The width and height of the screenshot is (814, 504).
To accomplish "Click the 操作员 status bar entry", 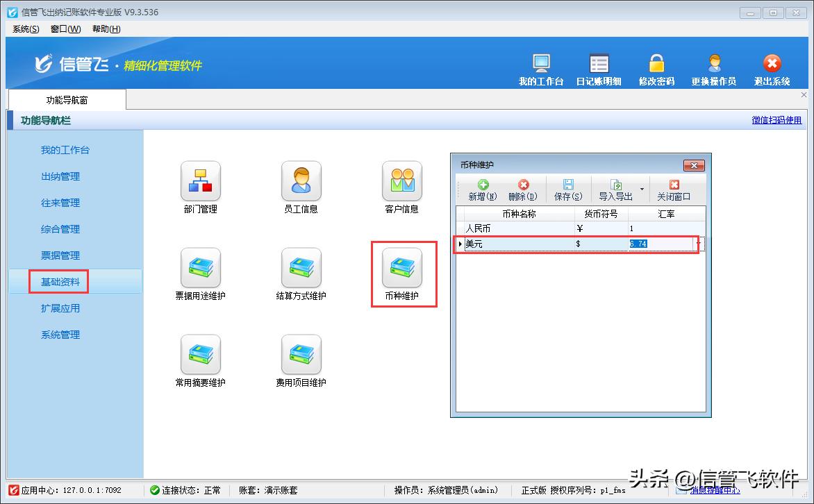I will [445, 491].
